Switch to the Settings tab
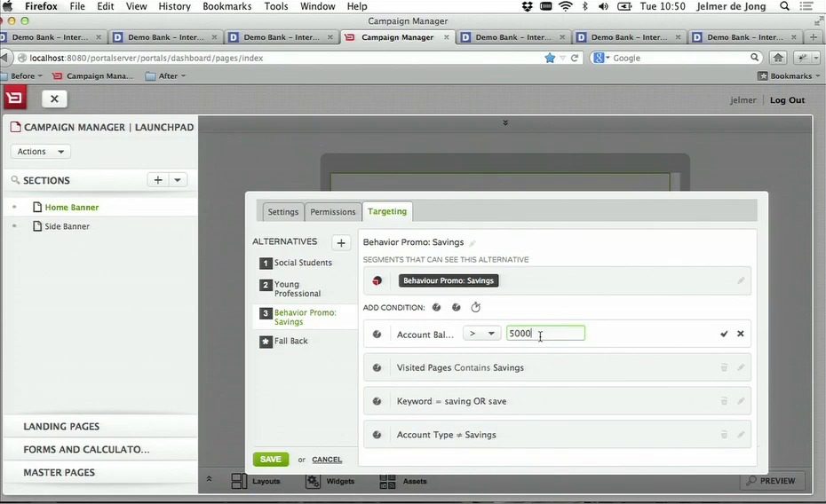Image resolution: width=826 pixels, height=504 pixels. (x=283, y=212)
